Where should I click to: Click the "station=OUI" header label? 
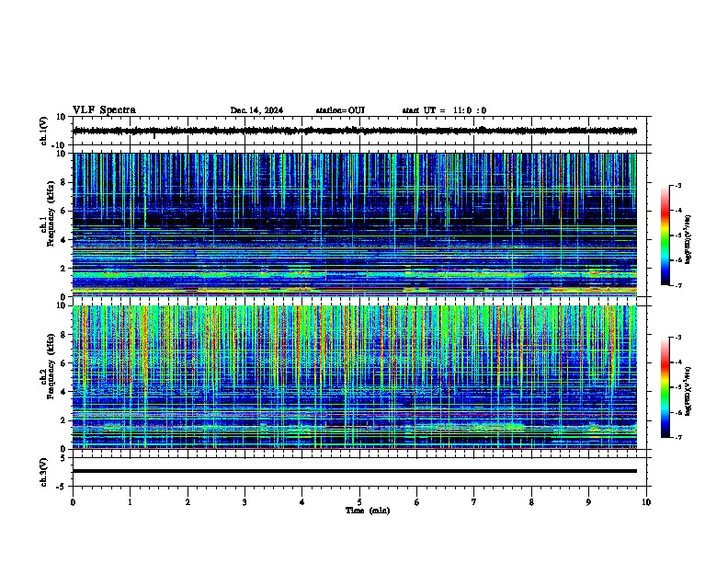340,110
